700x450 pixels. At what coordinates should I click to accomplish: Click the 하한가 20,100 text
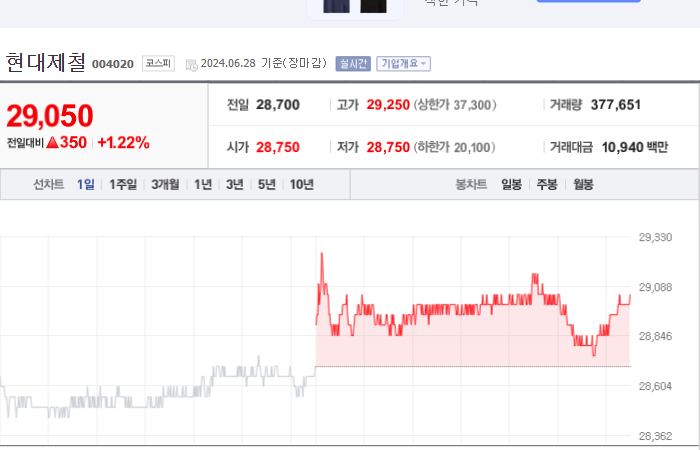click(454, 147)
